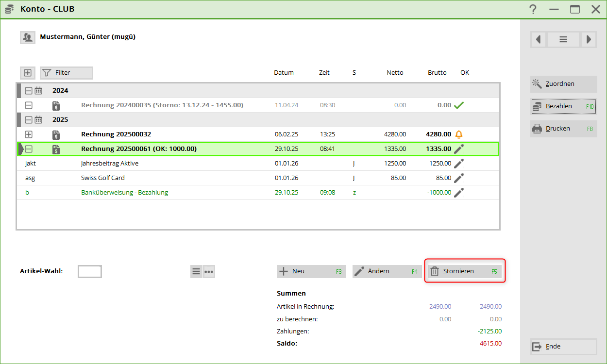
Task: Open the three-dots options next to Artikel-Wahl
Action: (209, 272)
